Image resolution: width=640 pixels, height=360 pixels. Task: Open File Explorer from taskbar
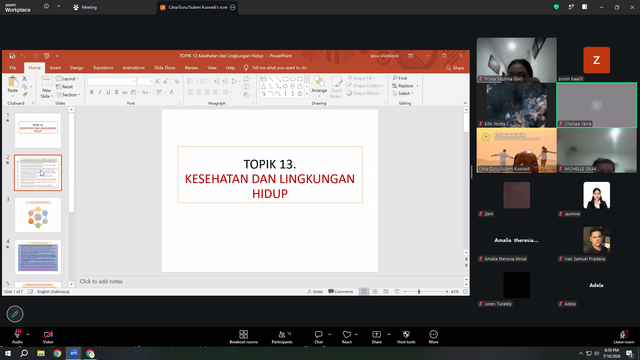41,353
